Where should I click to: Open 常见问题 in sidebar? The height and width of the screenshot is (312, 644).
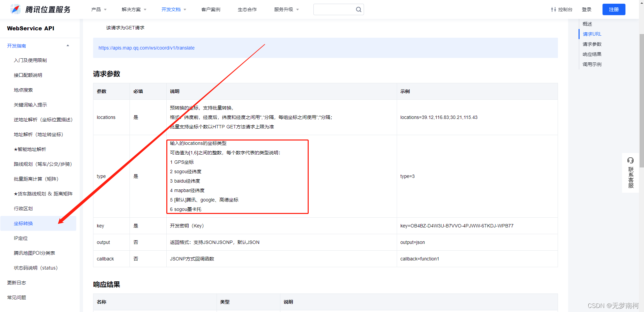[17, 298]
